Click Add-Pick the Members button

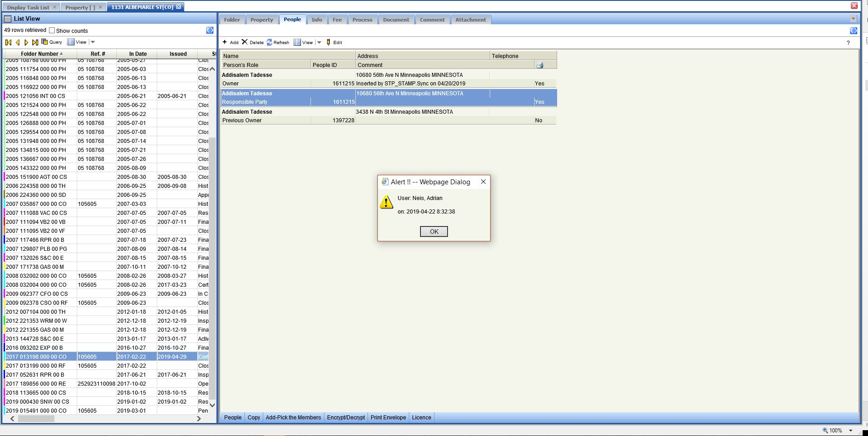(293, 418)
